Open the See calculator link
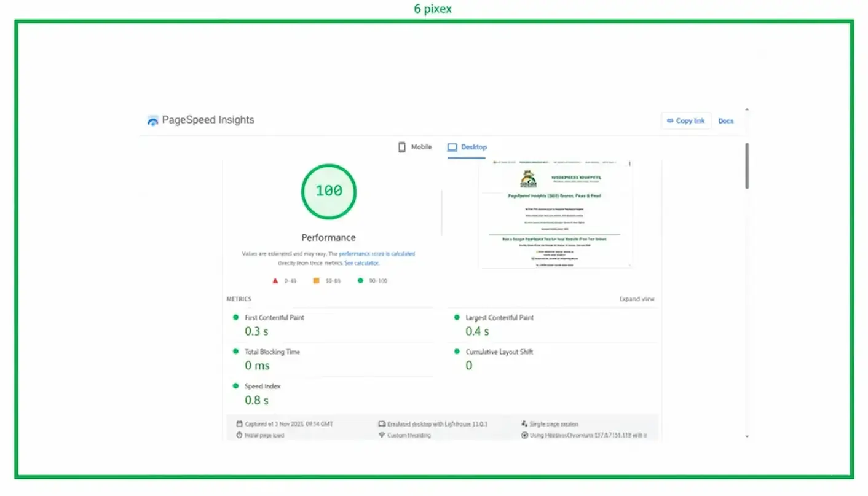This screenshot has width=868, height=496. tap(361, 263)
